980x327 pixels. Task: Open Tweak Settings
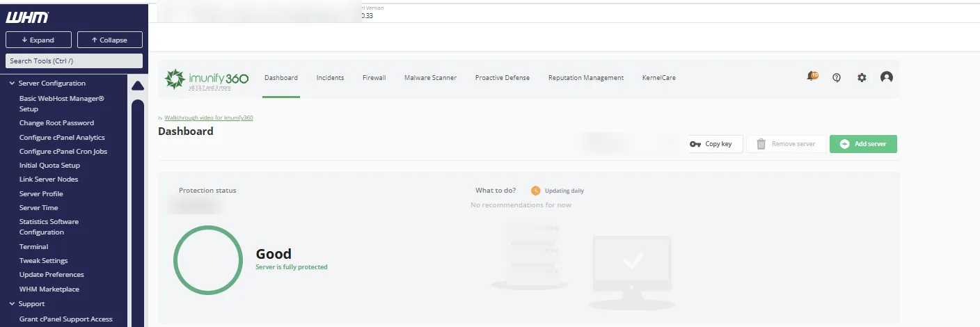[x=43, y=261]
